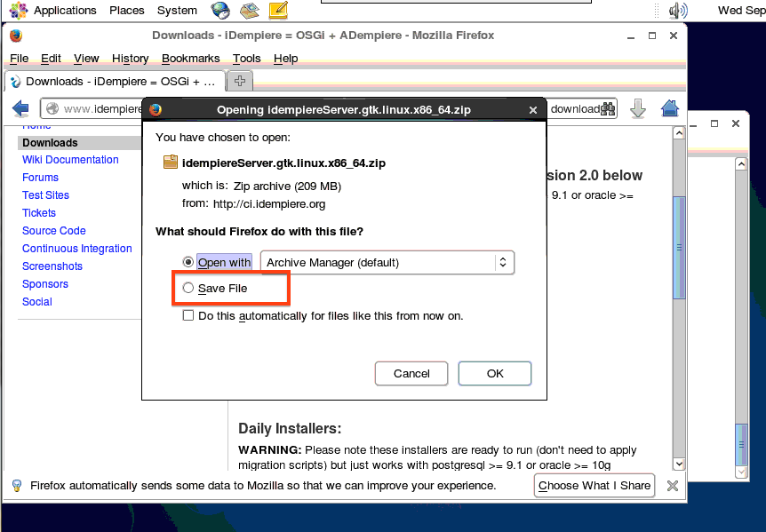
Task: Launch the notes editor panel icon
Action: pos(278,11)
